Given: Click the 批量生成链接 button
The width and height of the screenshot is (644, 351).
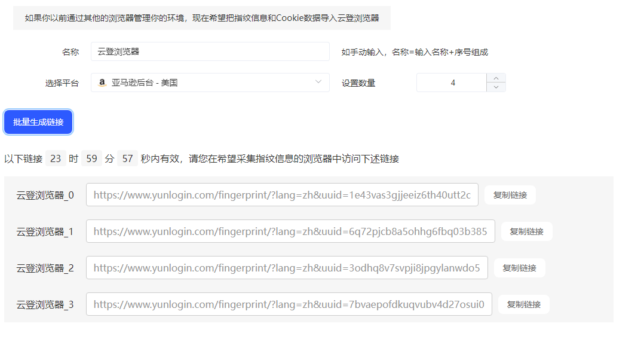Looking at the screenshot, I should coord(38,121).
